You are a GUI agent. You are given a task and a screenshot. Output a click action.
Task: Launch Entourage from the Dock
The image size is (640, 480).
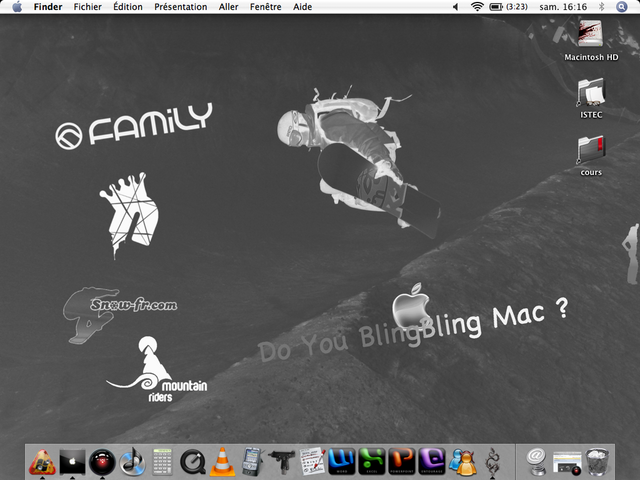pos(432,461)
